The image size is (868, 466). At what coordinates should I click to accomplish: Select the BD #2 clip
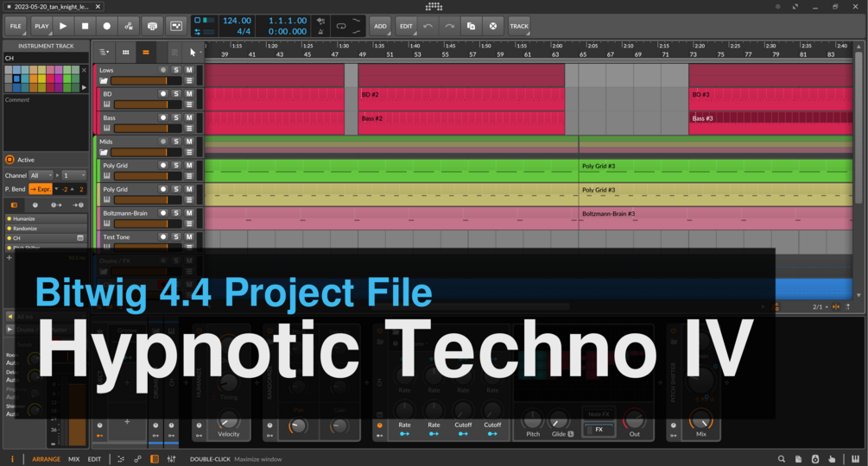pos(461,99)
